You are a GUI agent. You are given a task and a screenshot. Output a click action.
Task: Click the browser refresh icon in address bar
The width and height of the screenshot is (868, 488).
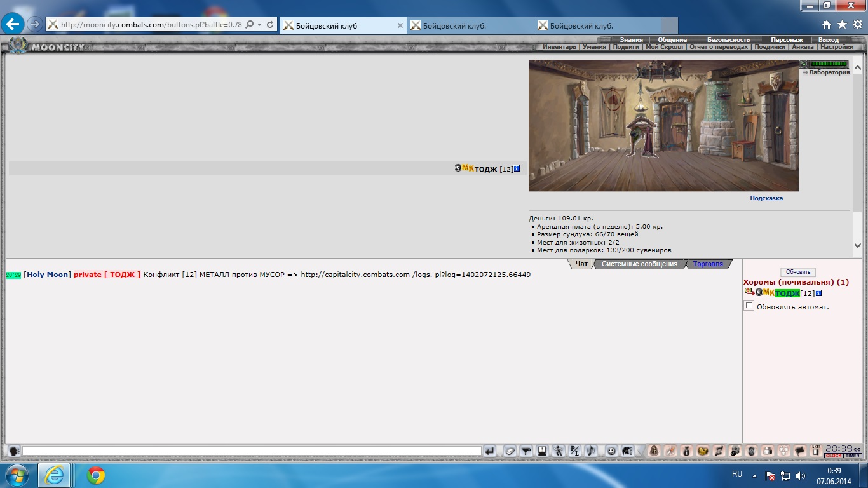(x=270, y=24)
